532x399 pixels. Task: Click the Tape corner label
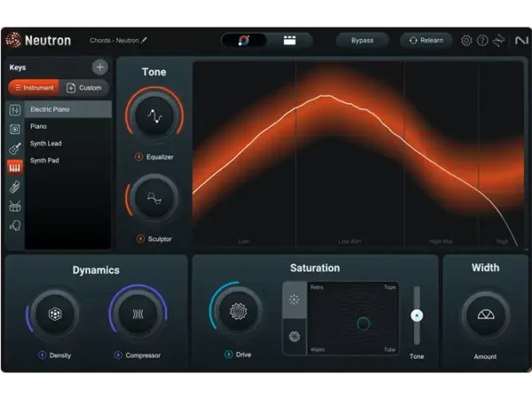(x=390, y=287)
